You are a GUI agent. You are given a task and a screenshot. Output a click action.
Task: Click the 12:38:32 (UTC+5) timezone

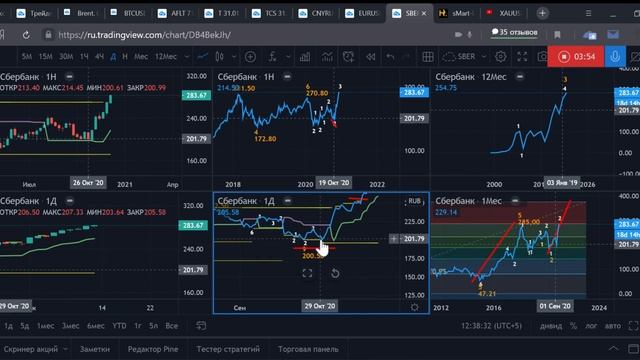[x=491, y=326]
